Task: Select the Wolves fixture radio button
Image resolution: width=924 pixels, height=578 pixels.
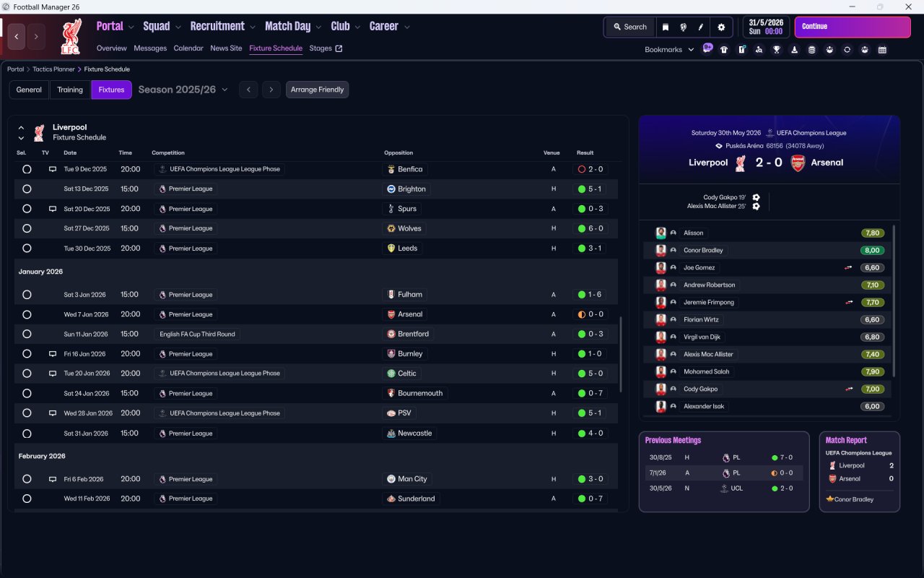Action: tap(27, 228)
